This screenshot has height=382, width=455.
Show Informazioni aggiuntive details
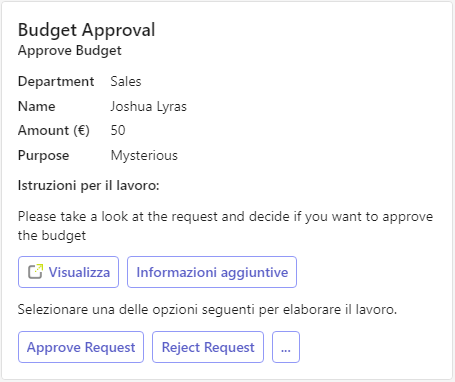pos(212,272)
